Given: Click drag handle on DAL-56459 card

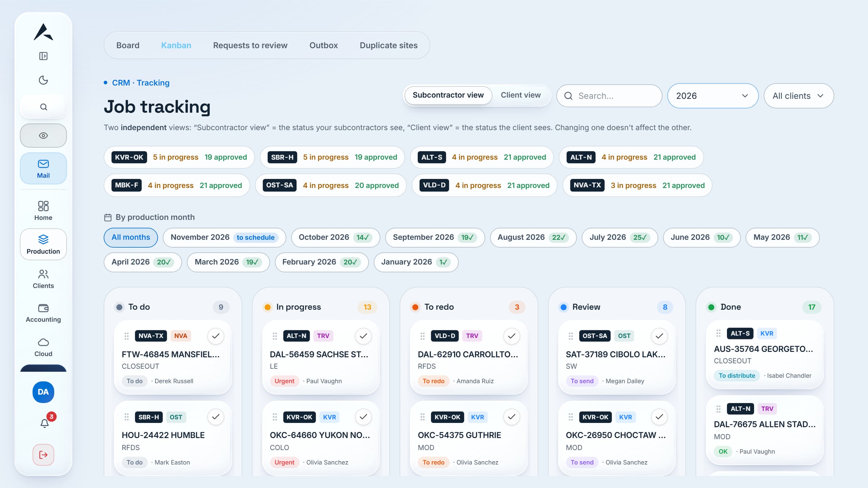Looking at the screenshot, I should coord(275,336).
